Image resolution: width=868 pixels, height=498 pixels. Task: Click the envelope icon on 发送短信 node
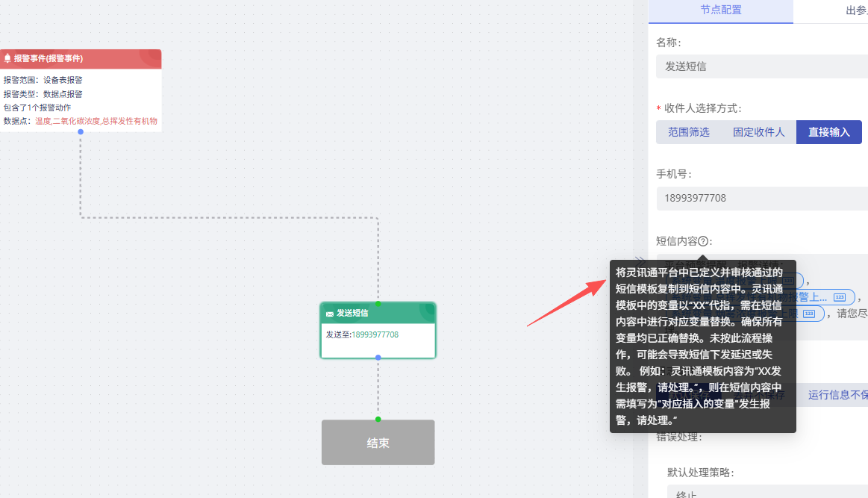(x=329, y=314)
